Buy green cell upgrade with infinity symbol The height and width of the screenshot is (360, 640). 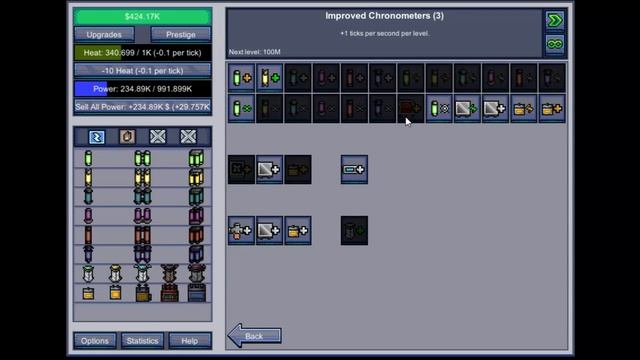pos(241,109)
